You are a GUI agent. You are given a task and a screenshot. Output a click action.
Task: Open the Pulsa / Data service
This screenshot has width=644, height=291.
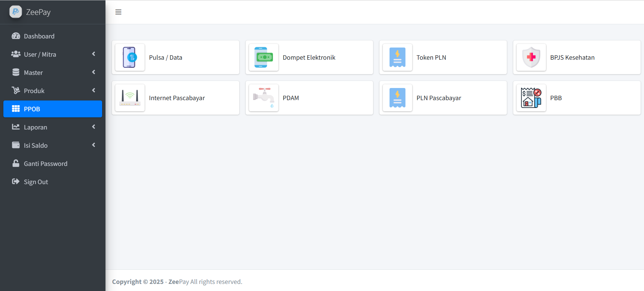coord(176,57)
